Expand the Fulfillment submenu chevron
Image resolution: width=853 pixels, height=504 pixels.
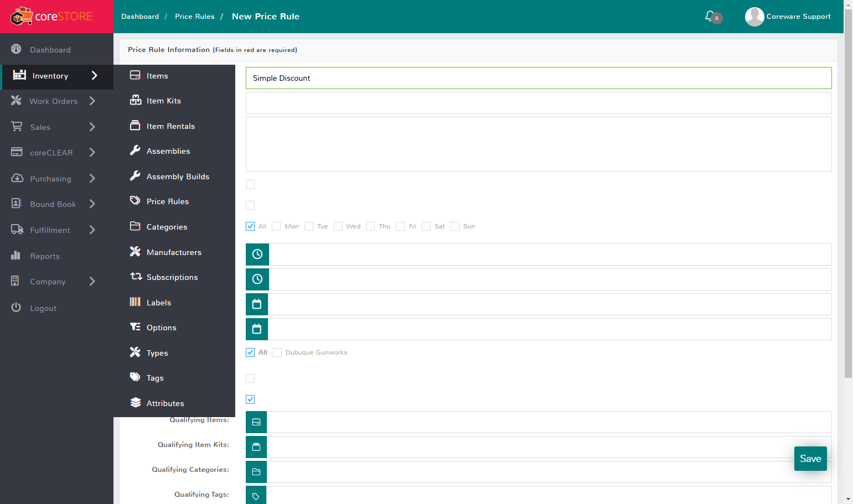click(92, 230)
